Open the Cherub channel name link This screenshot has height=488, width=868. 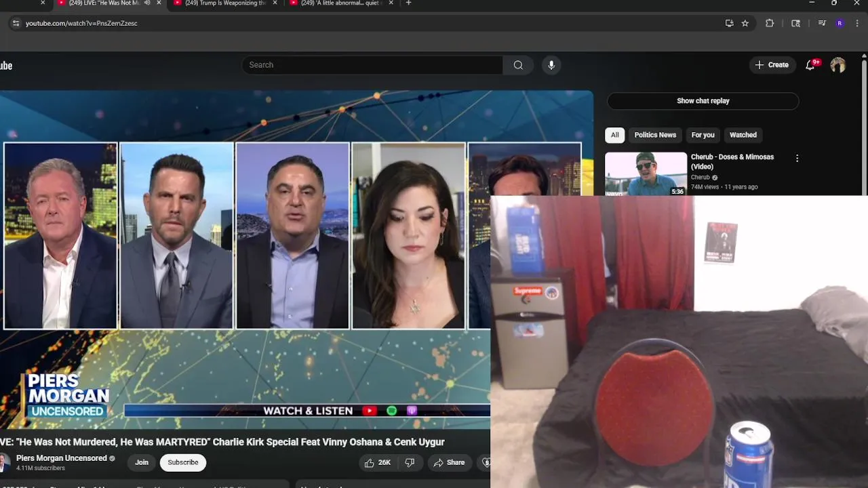[700, 178]
